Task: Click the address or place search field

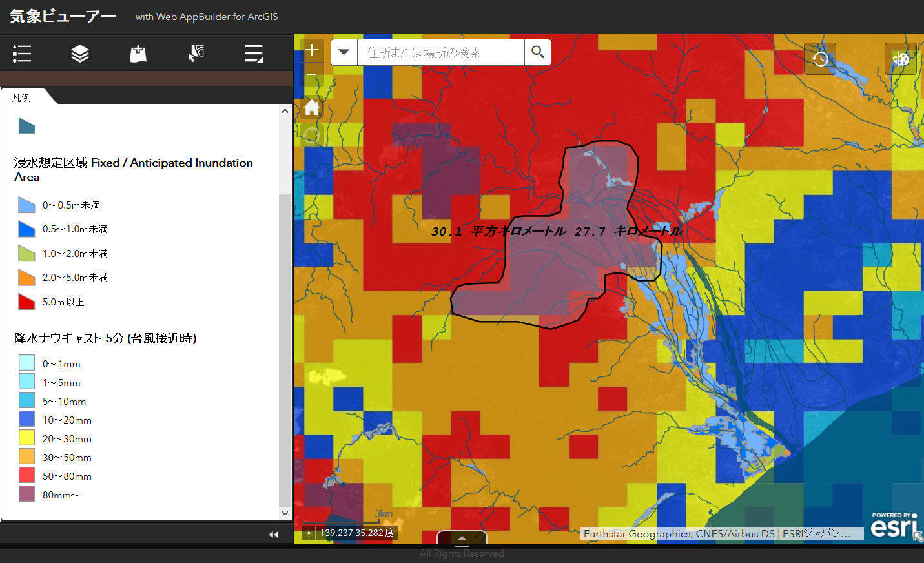Action: tap(440, 52)
